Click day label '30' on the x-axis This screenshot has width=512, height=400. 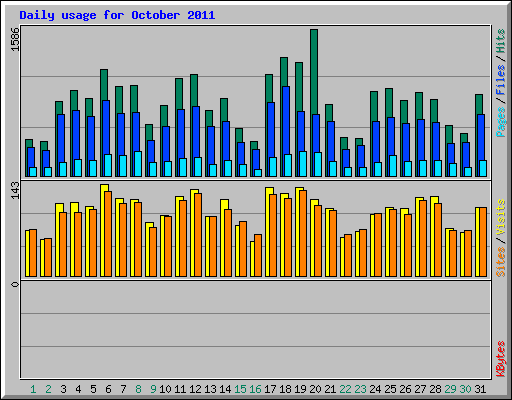[x=465, y=389]
